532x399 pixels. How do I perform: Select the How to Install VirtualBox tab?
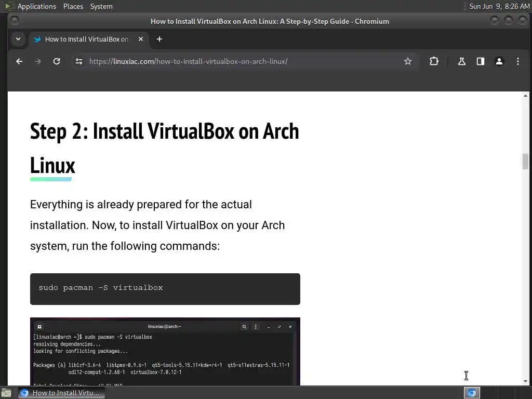[x=89, y=39]
